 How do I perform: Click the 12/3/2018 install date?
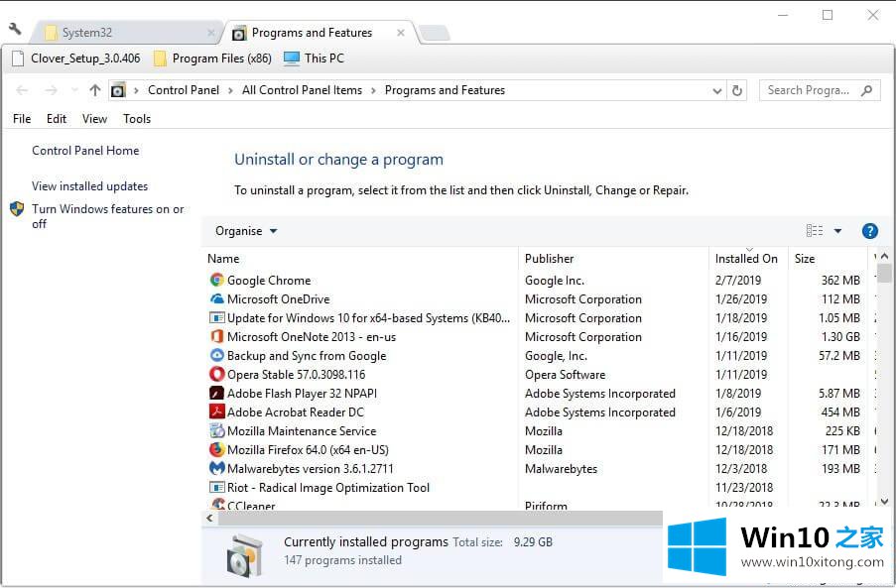click(741, 468)
